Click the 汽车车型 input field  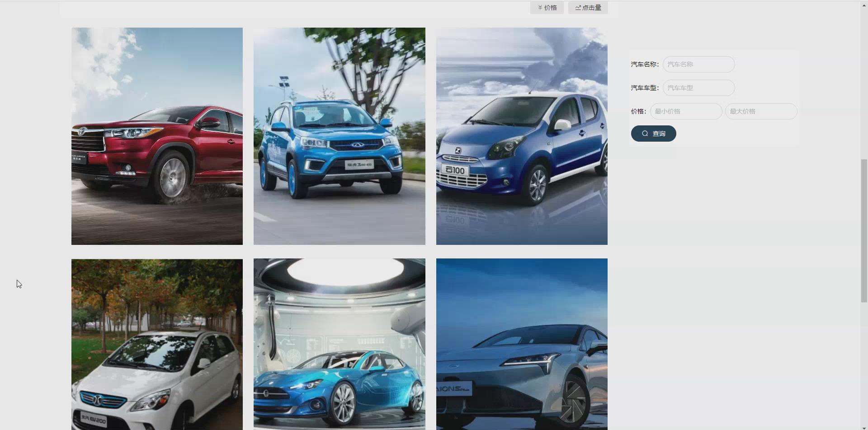pyautogui.click(x=698, y=88)
